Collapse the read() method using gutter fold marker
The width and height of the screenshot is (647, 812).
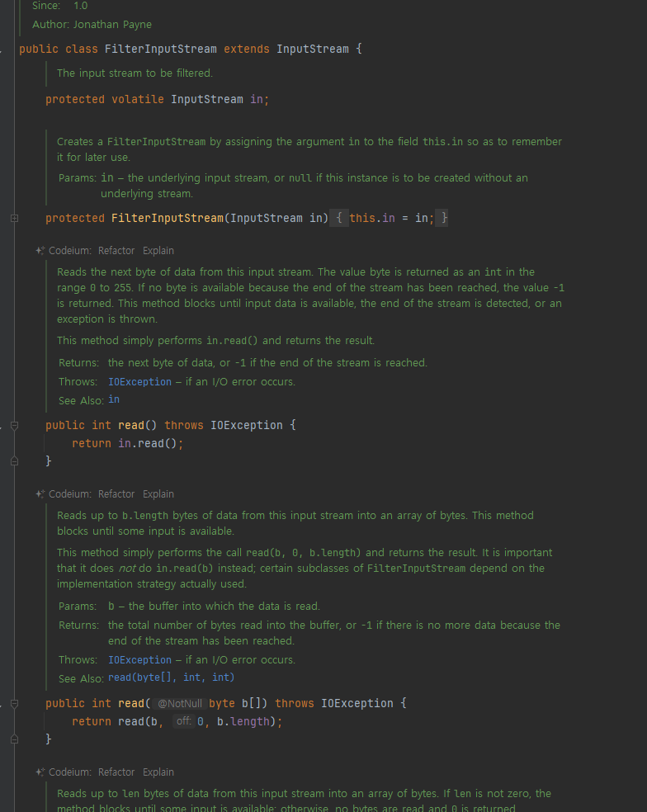(15, 426)
